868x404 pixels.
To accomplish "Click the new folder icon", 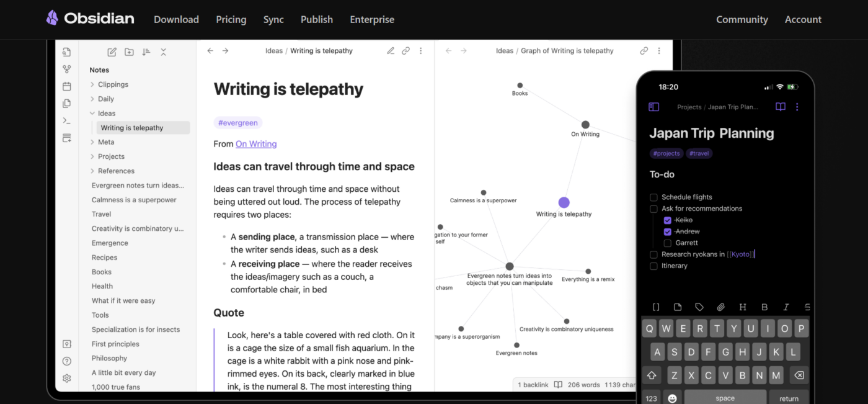I will point(129,52).
